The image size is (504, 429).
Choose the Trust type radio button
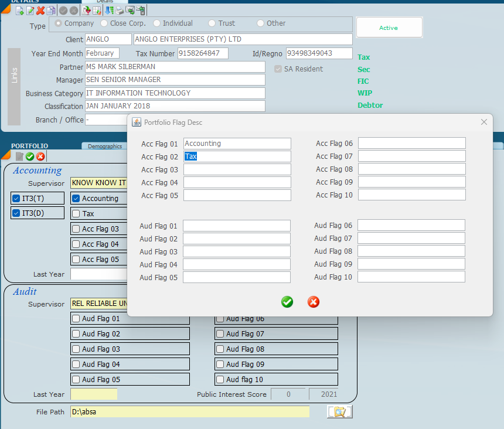[x=212, y=23]
